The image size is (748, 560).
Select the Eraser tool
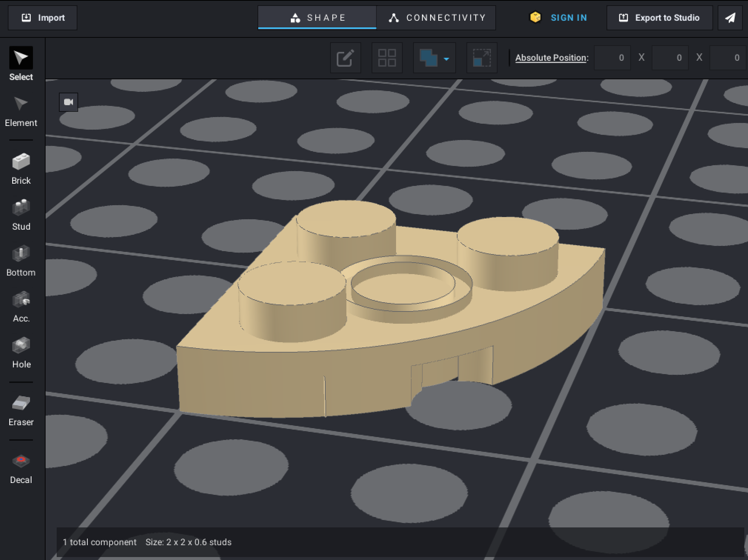[21, 410]
